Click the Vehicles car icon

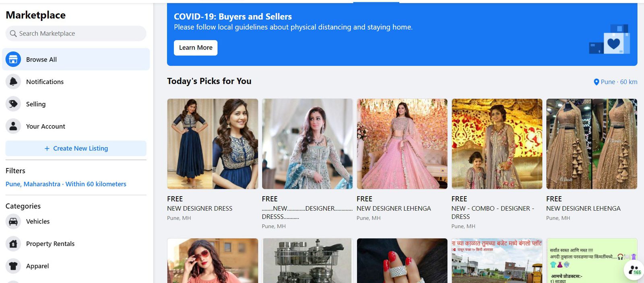click(13, 221)
